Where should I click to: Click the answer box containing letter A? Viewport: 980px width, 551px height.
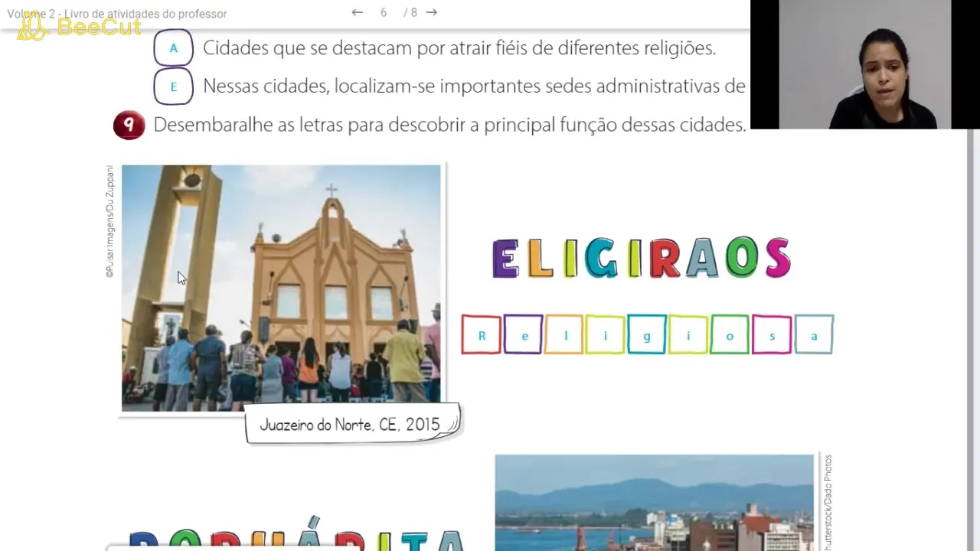pyautogui.click(x=173, y=48)
